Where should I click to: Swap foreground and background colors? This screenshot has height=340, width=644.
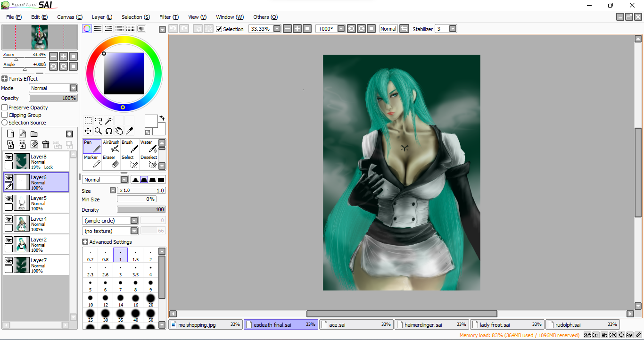point(162,118)
